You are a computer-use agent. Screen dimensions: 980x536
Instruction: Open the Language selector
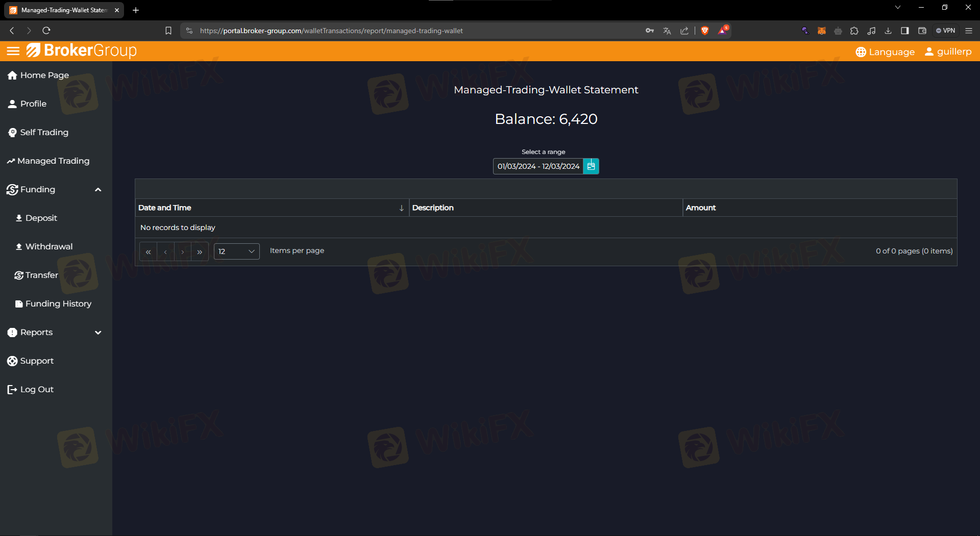click(x=885, y=52)
